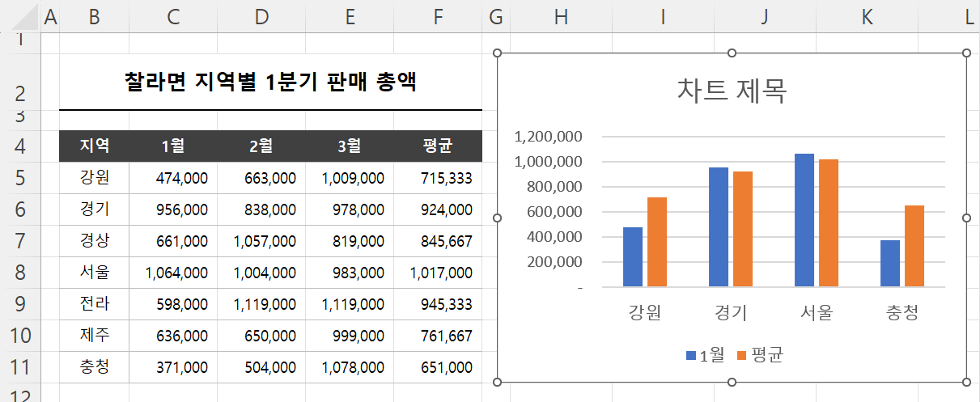This screenshot has height=402, width=980.
Task: Click cell with value 651,000
Action: pyautogui.click(x=438, y=366)
